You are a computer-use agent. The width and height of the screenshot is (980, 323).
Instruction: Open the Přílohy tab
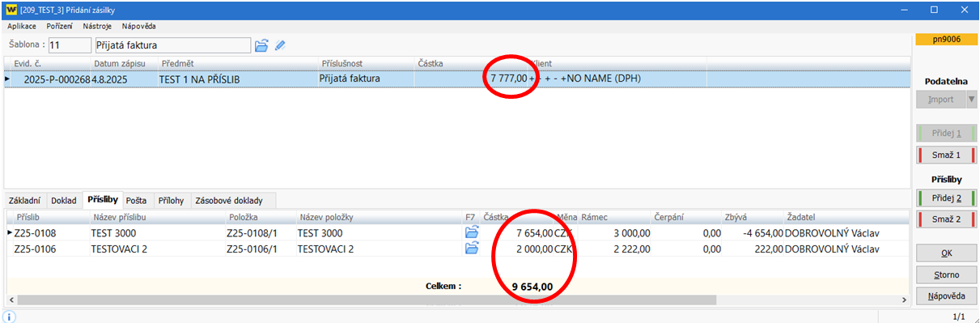[172, 200]
